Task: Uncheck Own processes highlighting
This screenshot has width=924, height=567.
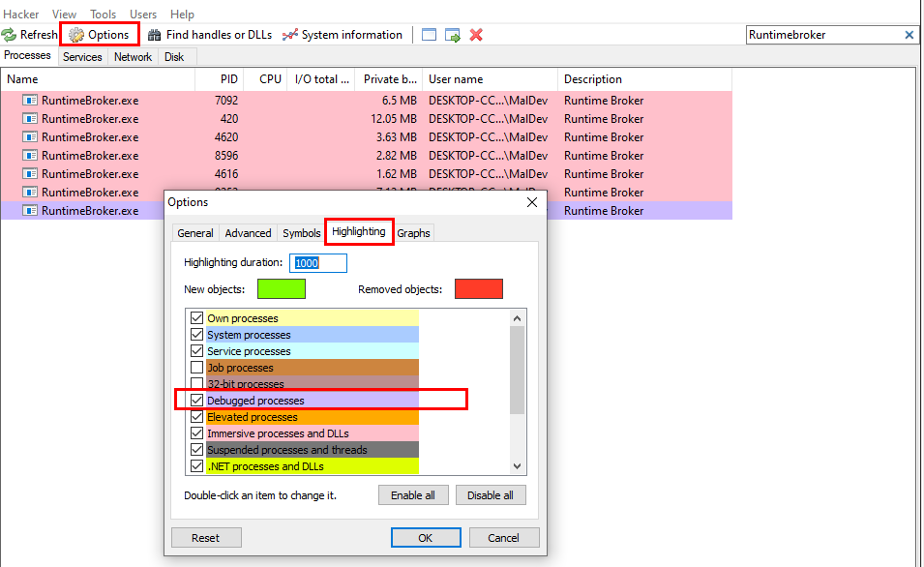Action: coord(196,318)
